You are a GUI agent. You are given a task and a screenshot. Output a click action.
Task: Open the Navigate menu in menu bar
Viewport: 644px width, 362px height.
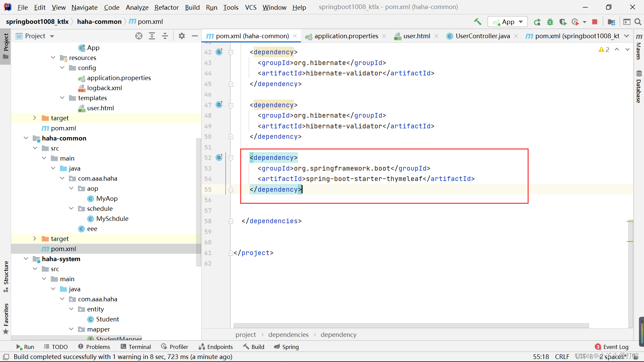85,7
